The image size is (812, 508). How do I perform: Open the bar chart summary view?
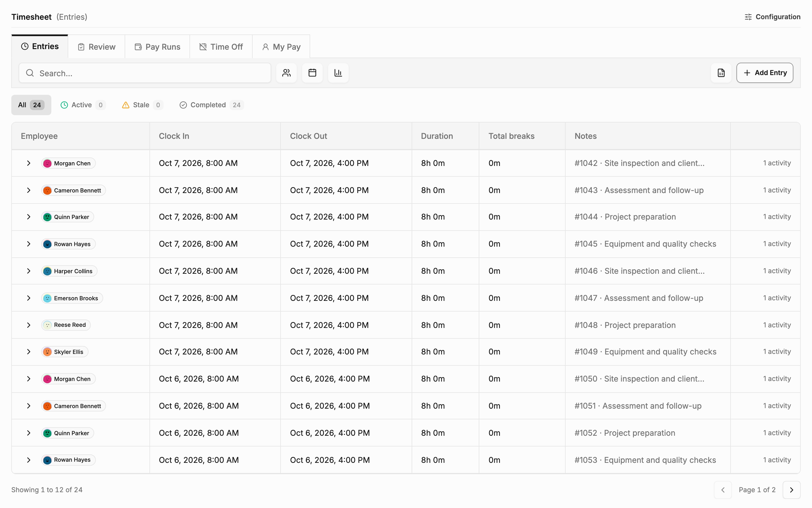(338, 73)
